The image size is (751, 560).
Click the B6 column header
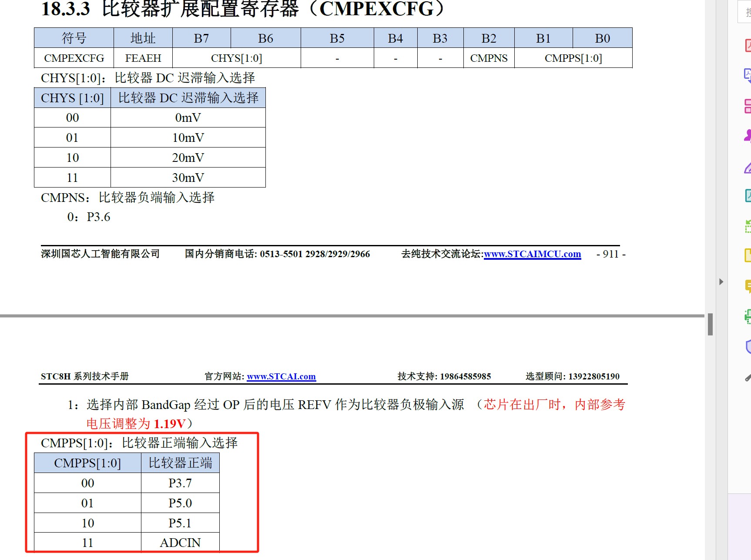pyautogui.click(x=265, y=38)
